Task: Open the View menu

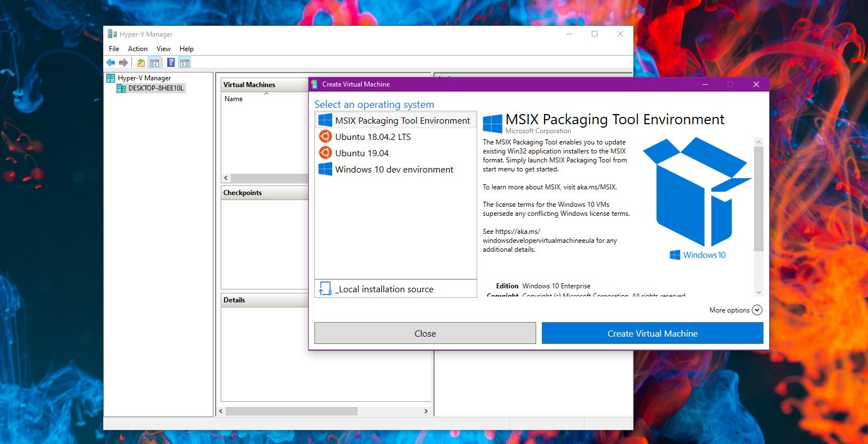Action: pyautogui.click(x=163, y=48)
